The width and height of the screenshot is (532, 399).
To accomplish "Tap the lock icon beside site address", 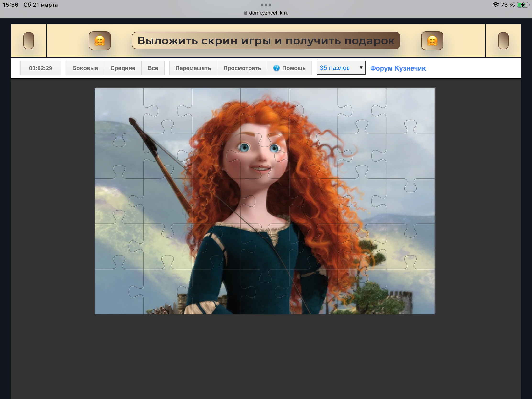I will click(x=245, y=13).
